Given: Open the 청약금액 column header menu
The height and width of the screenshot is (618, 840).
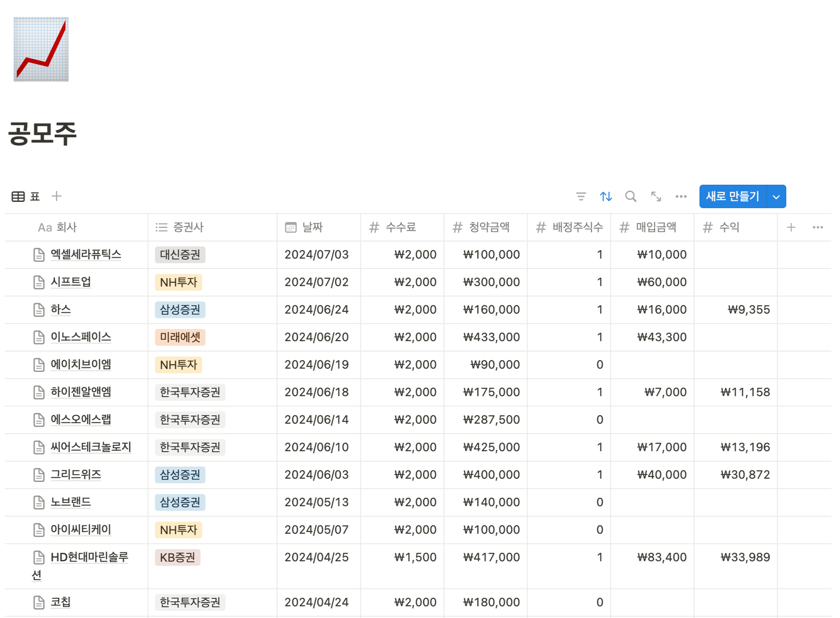Looking at the screenshot, I should click(485, 227).
